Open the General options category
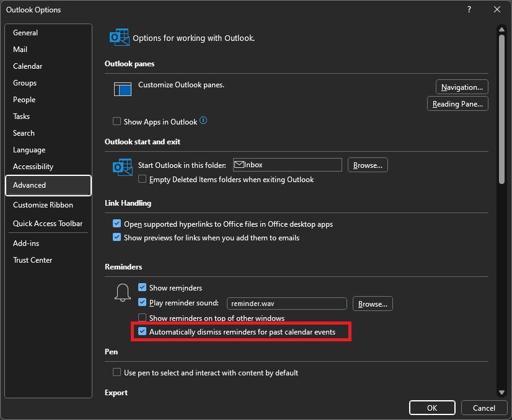This screenshot has width=512, height=420. [48, 33]
